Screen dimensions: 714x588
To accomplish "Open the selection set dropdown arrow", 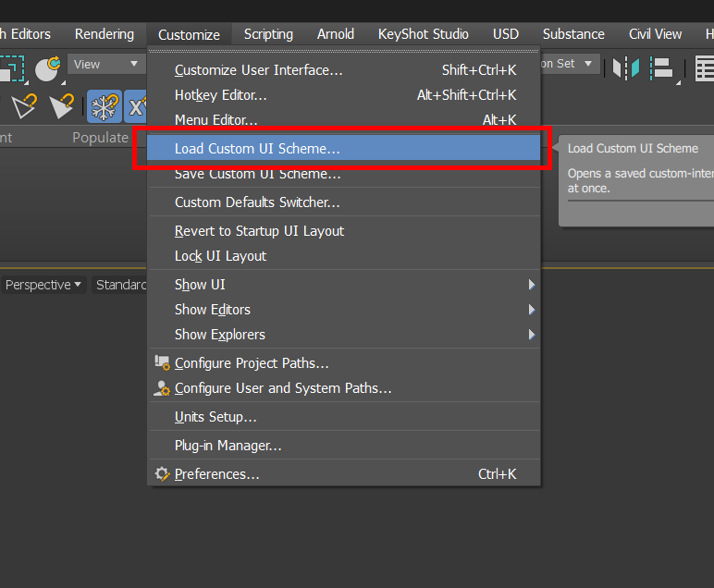I will (588, 64).
